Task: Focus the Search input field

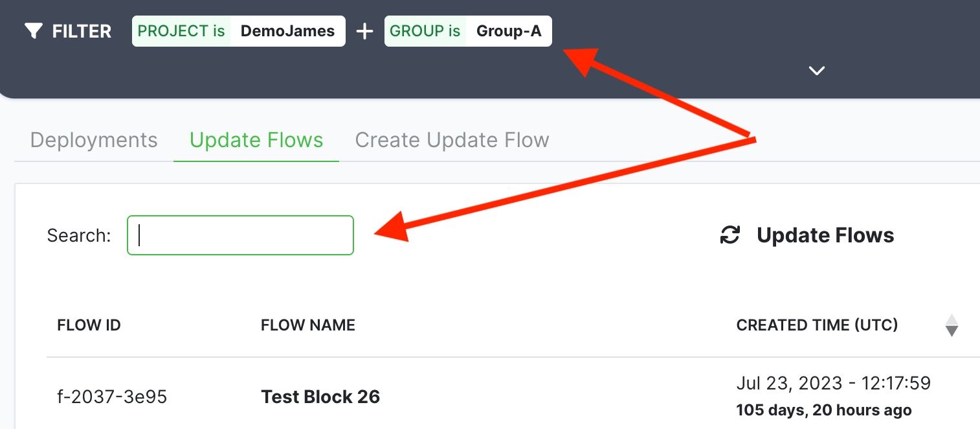Action: pyautogui.click(x=240, y=235)
